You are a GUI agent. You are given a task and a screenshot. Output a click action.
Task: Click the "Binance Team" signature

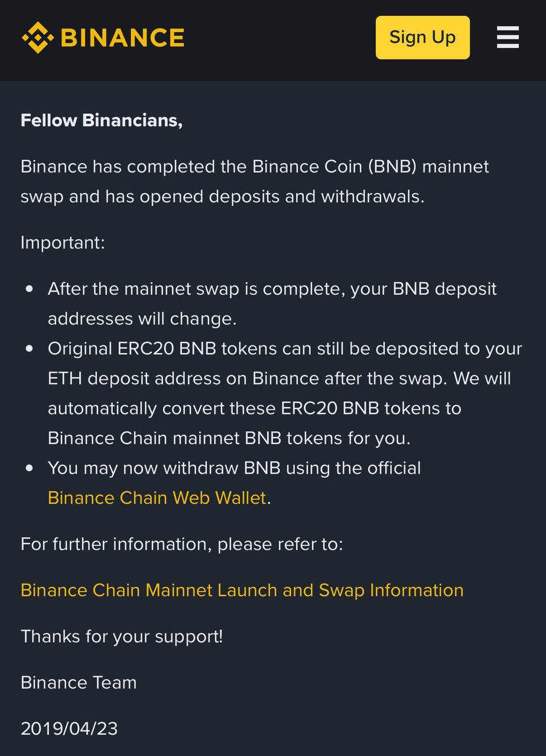(x=79, y=682)
